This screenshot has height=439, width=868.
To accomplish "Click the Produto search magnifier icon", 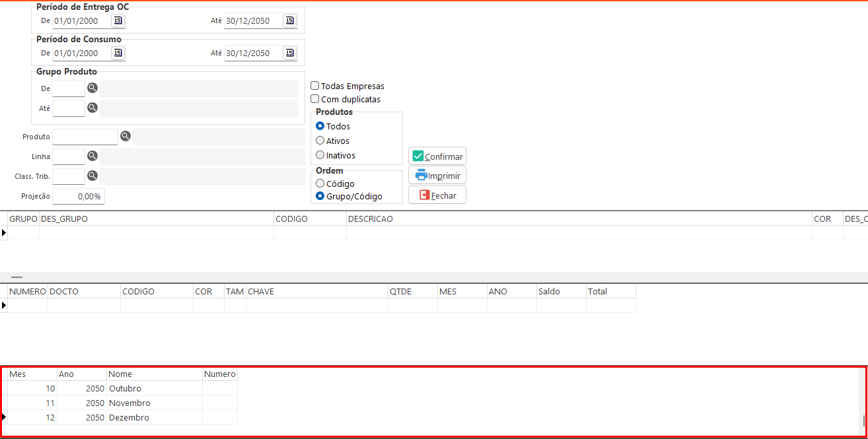I will tap(126, 137).
